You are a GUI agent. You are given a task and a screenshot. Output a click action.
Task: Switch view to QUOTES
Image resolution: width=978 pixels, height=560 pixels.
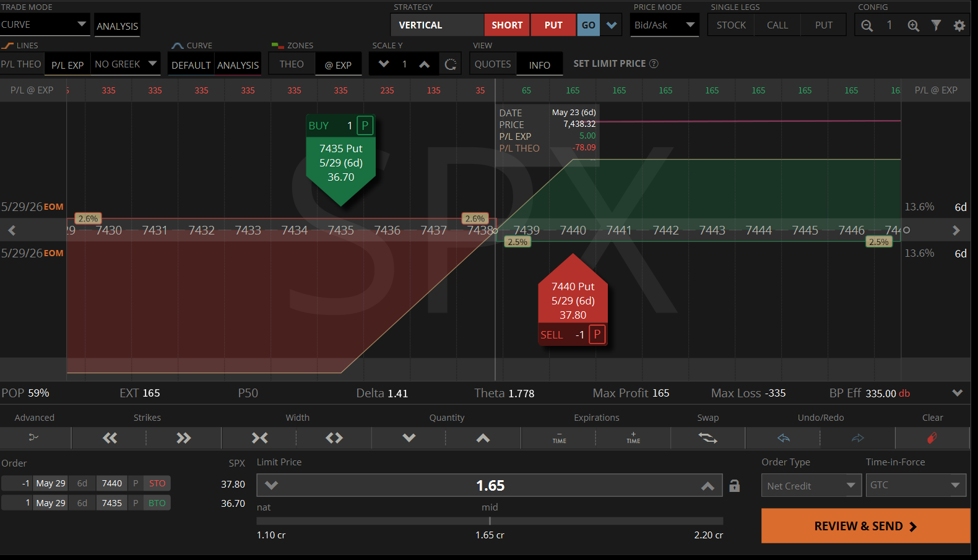493,64
